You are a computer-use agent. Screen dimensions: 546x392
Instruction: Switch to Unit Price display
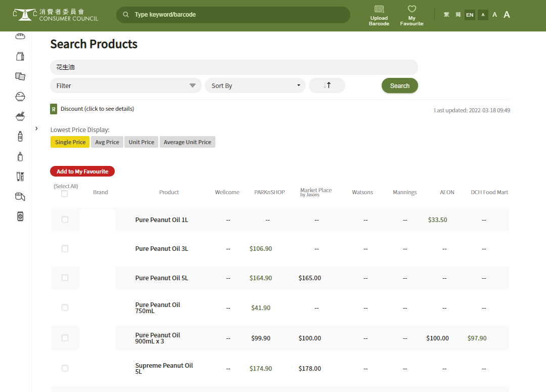[142, 142]
